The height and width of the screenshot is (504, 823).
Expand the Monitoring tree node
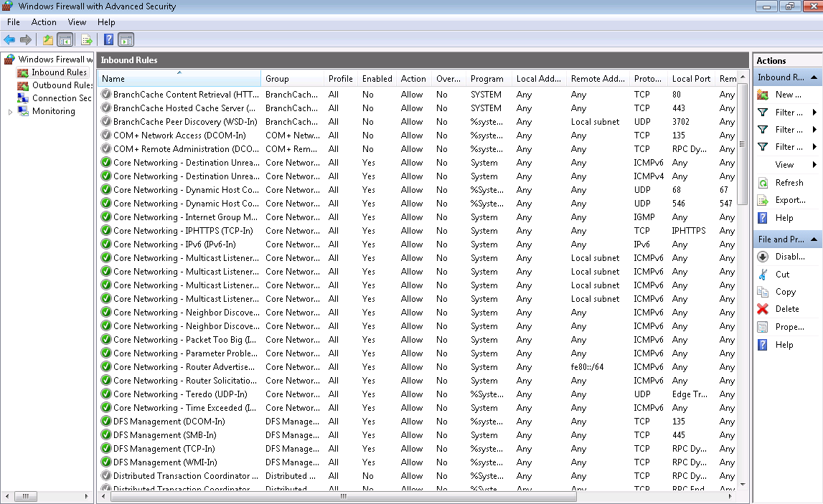coord(10,111)
